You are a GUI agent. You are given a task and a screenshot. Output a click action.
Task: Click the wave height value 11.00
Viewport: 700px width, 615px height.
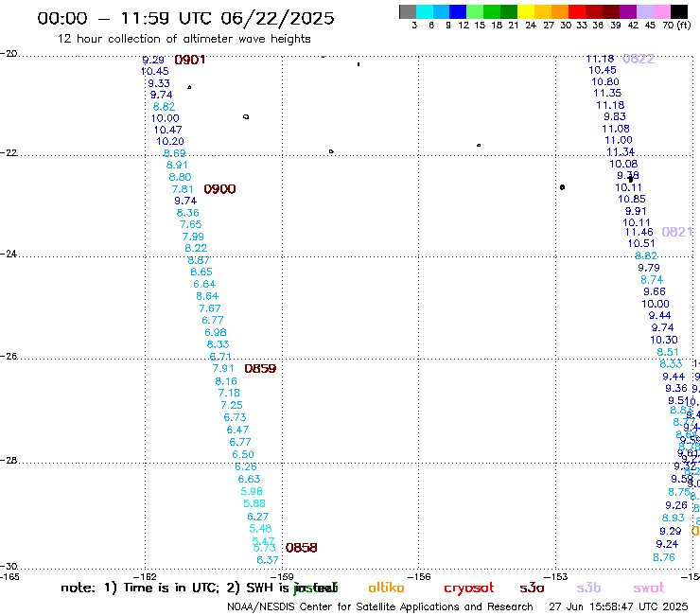click(619, 140)
